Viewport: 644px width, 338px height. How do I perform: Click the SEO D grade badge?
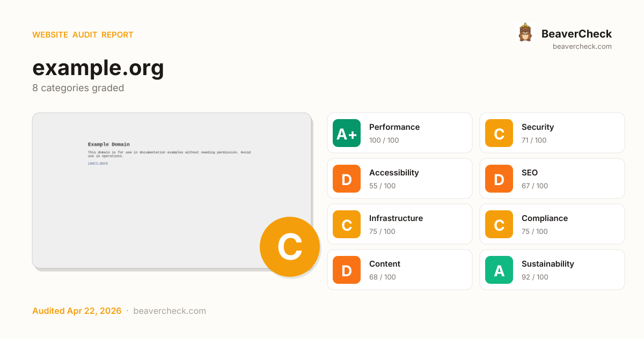tap(499, 179)
